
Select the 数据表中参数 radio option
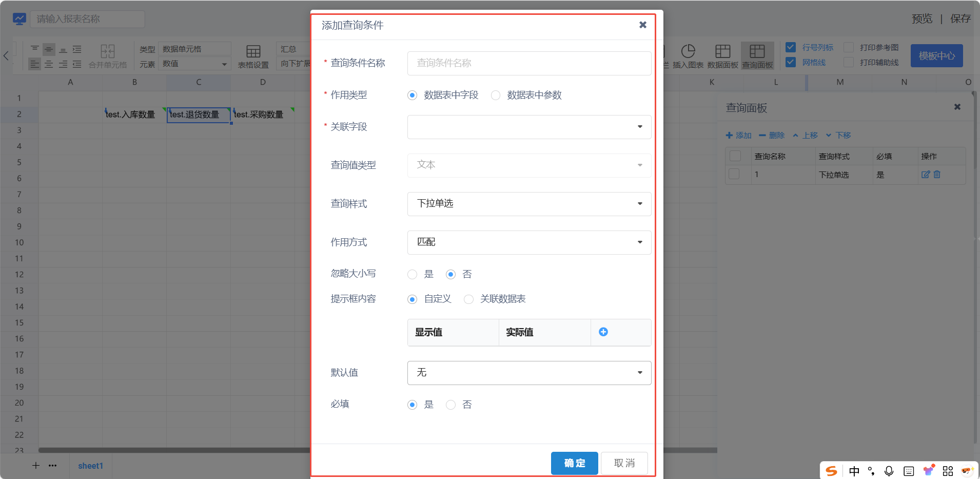coord(496,95)
